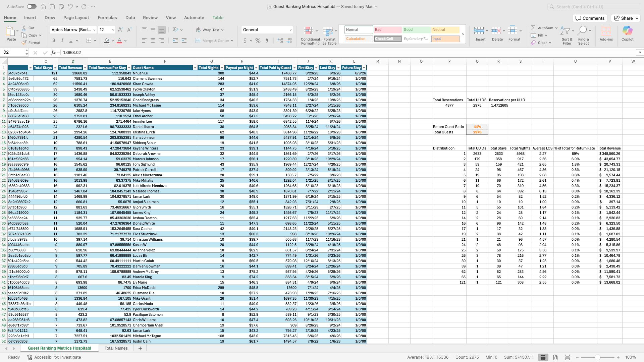The width and height of the screenshot is (644, 362).
Task: Click the Share button
Action: pos(626,18)
